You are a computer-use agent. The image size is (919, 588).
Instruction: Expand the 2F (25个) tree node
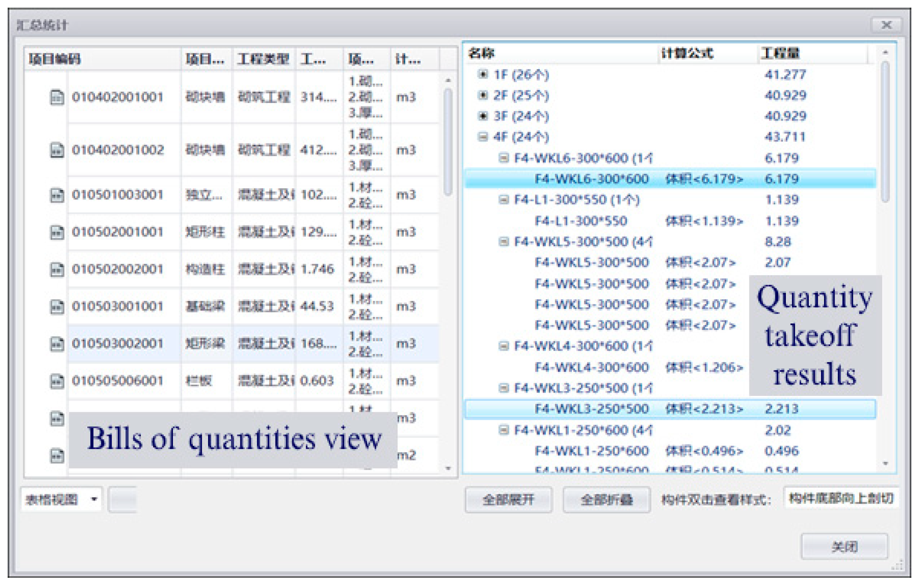tap(483, 95)
